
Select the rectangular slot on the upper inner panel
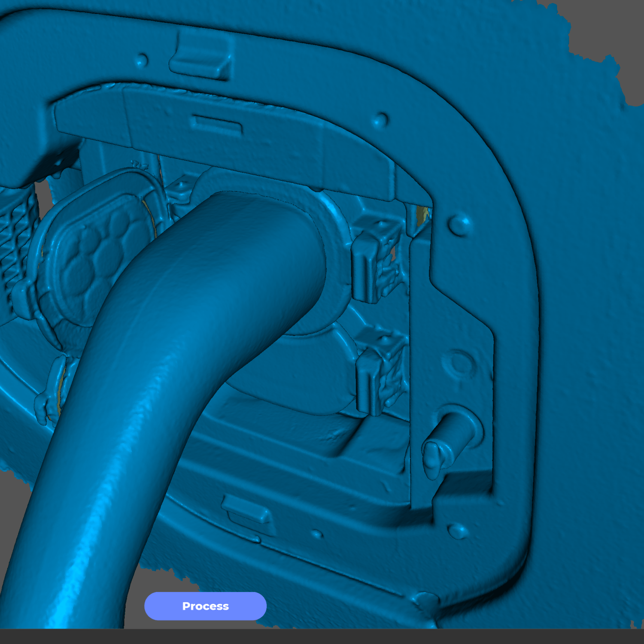216,124
